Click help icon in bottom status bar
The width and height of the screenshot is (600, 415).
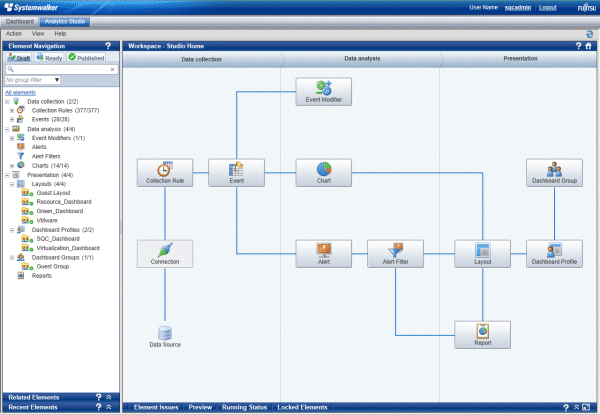tap(566, 407)
